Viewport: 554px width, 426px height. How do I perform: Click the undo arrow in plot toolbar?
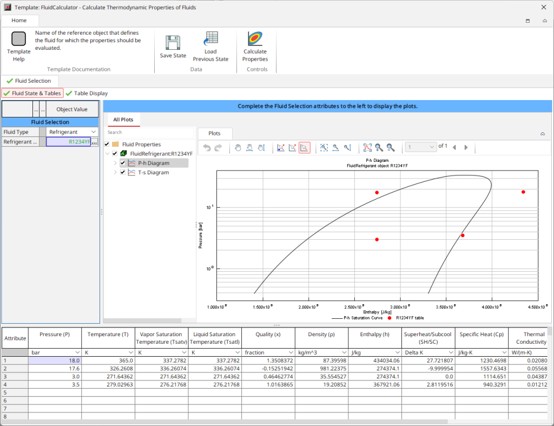coord(207,148)
